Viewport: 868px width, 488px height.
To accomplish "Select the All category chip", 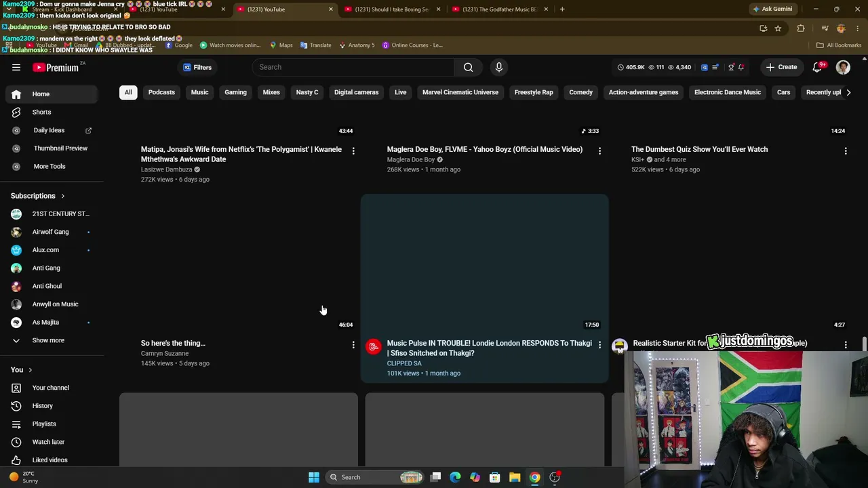I will pos(128,92).
